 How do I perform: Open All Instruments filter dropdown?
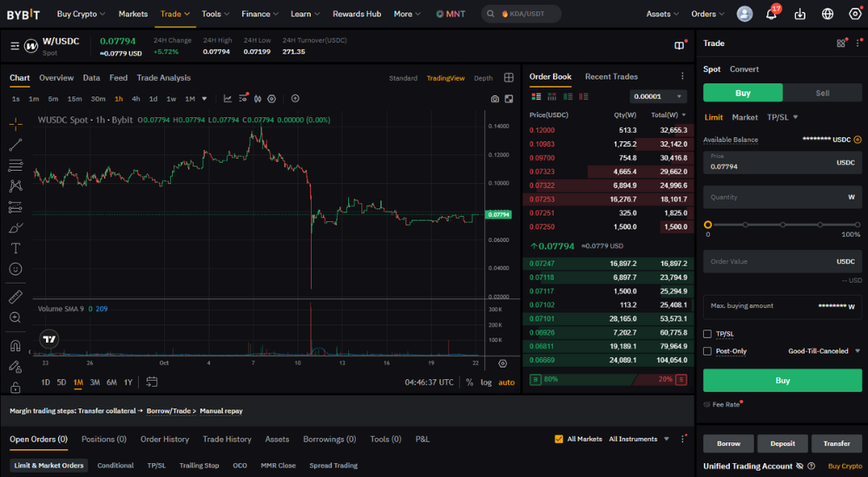(x=639, y=439)
